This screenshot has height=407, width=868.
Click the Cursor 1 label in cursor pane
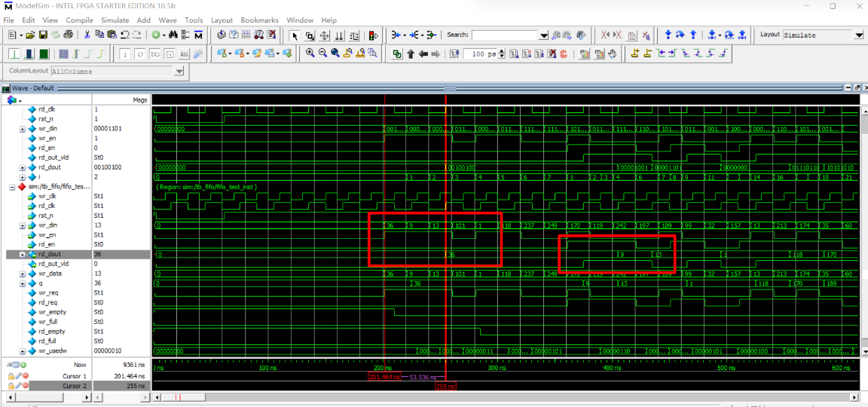(75, 376)
